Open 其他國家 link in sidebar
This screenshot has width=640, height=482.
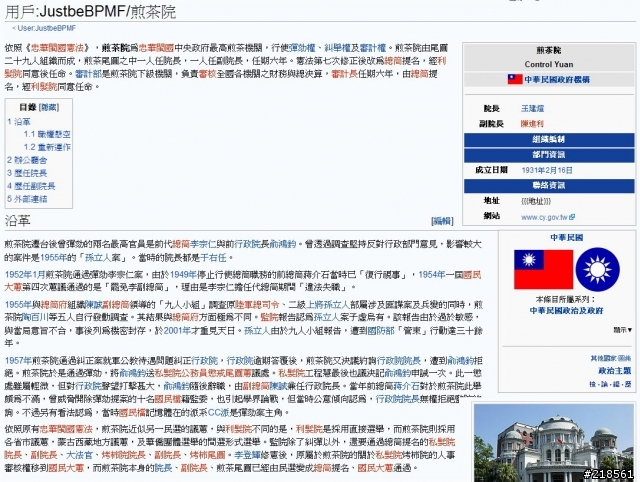(604, 358)
